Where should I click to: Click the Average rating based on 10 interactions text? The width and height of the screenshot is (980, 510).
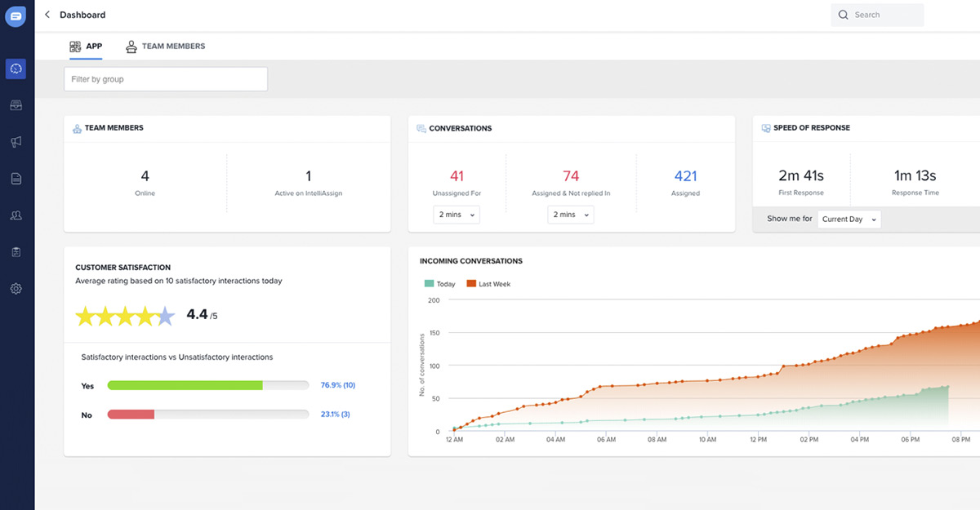[179, 281]
